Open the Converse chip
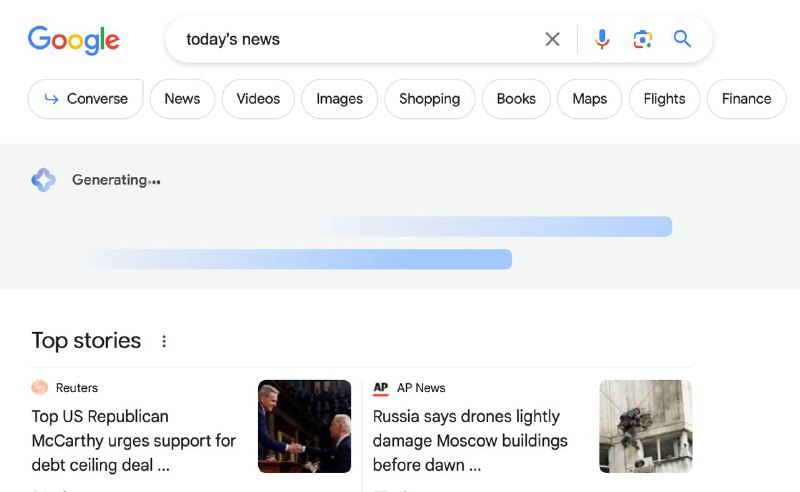Image resolution: width=800 pixels, height=492 pixels. [85, 99]
